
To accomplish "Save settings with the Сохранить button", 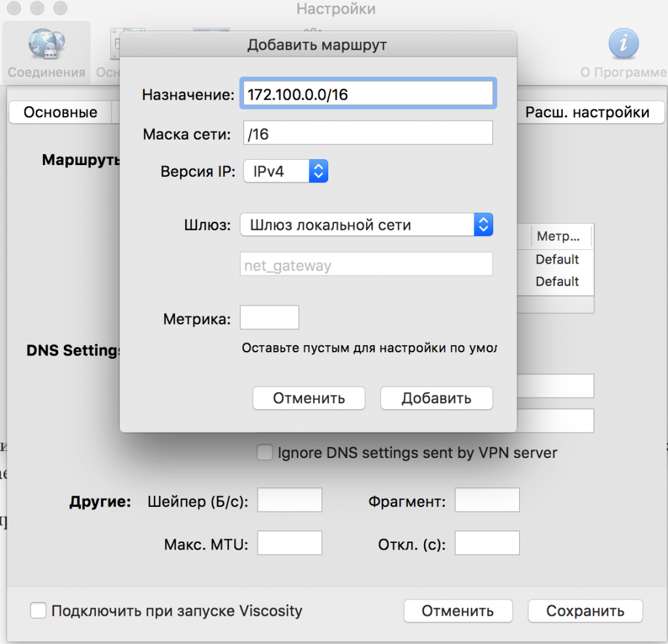I will [584, 611].
